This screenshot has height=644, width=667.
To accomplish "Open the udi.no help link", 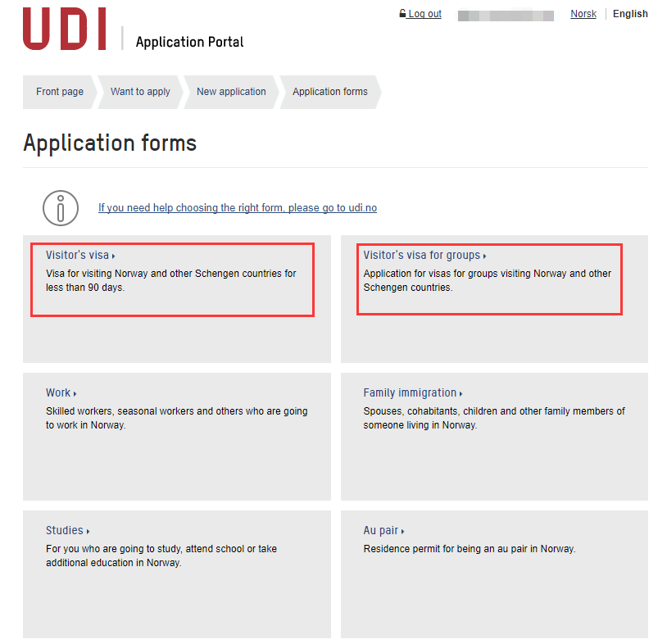I will coord(238,208).
